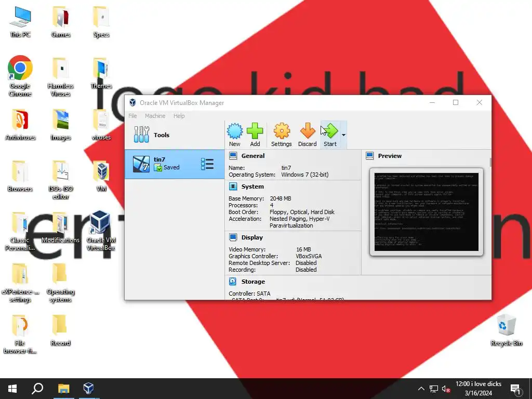Click the Add machine green plus icon

[x=255, y=135]
